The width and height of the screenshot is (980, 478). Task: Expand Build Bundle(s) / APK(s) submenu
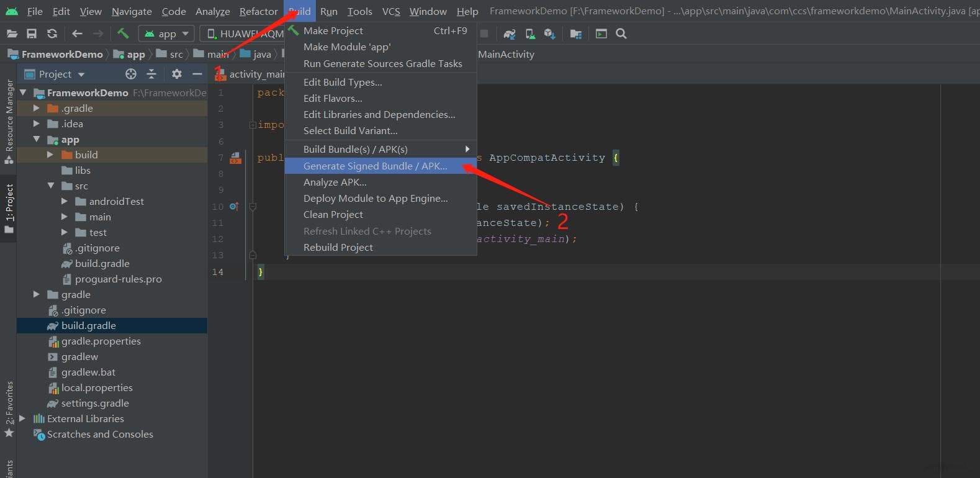click(x=380, y=149)
